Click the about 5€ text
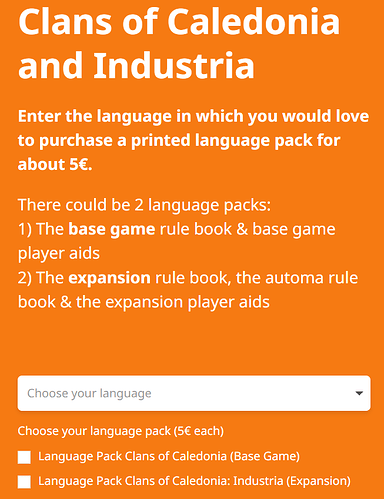Viewport: 384px width, 499px height. coord(55,164)
